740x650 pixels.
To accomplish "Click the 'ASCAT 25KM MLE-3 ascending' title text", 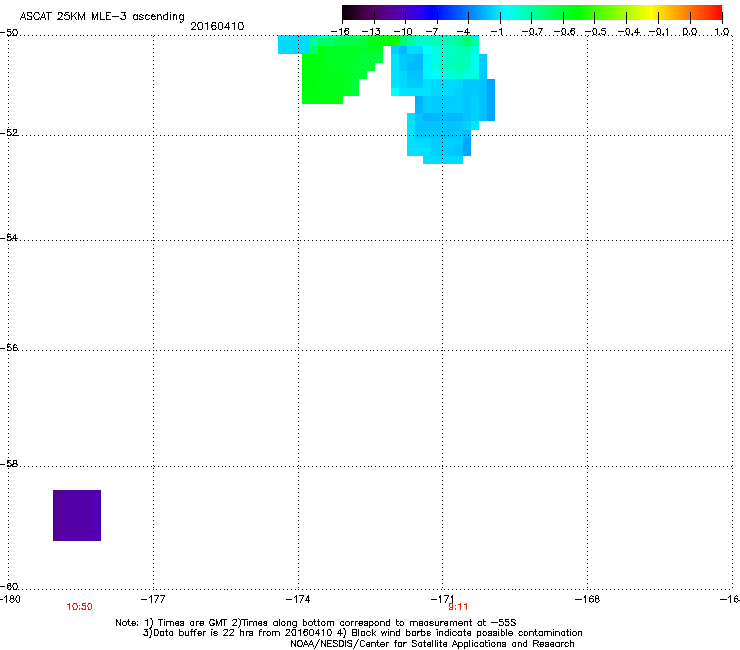I will point(102,17).
